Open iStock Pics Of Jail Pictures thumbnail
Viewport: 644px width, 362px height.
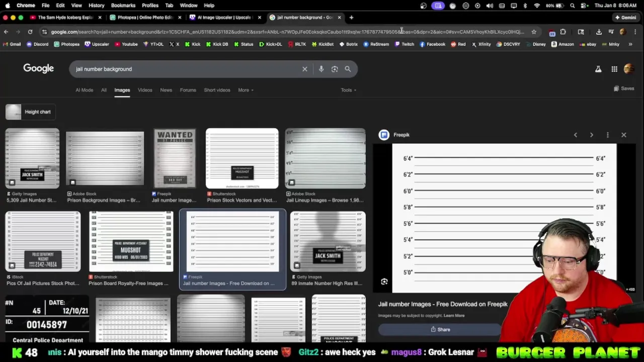click(x=43, y=241)
